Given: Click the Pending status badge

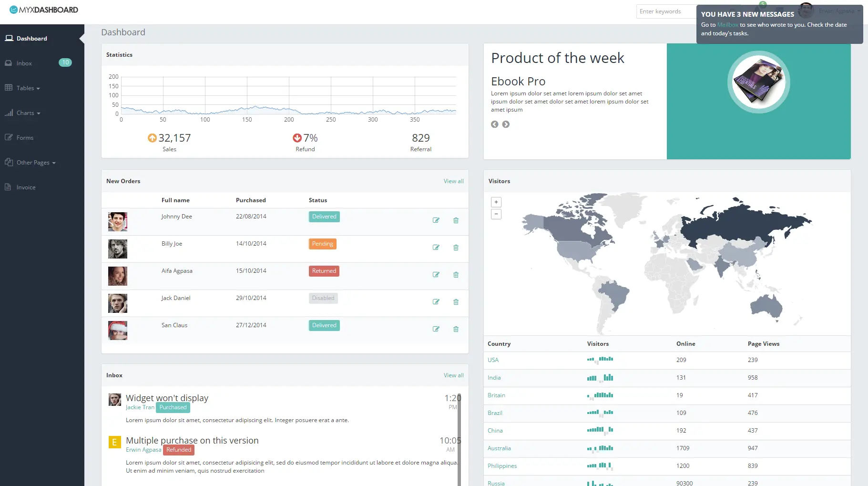Looking at the screenshot, I should [323, 244].
